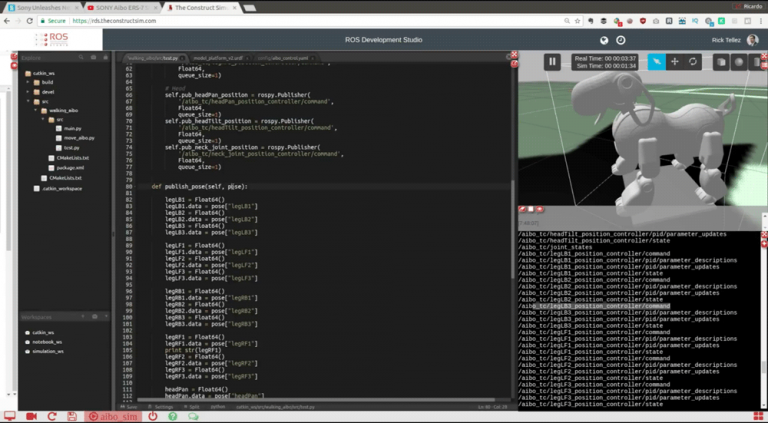Insert a box shape into simulation

click(721, 62)
